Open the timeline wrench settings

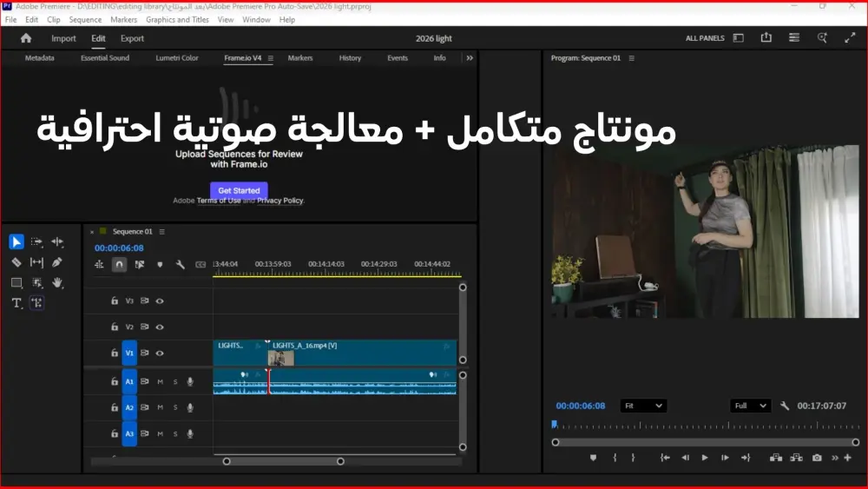click(x=181, y=265)
